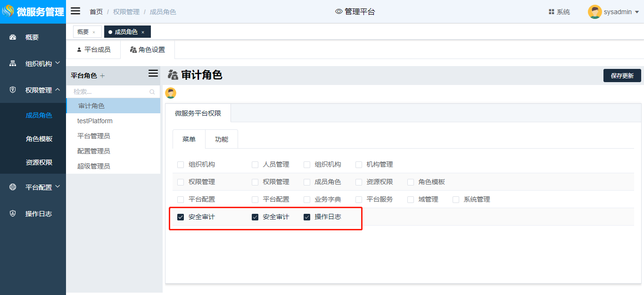This screenshot has width=644, height=295.
Task: Click the sysadmin avatar in top right
Action: pyautogui.click(x=594, y=12)
